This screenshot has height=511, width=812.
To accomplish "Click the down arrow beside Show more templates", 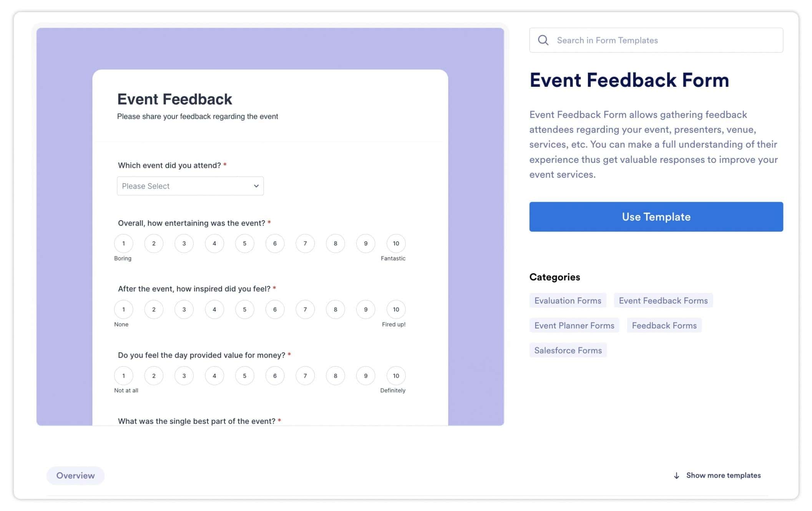I will (676, 476).
